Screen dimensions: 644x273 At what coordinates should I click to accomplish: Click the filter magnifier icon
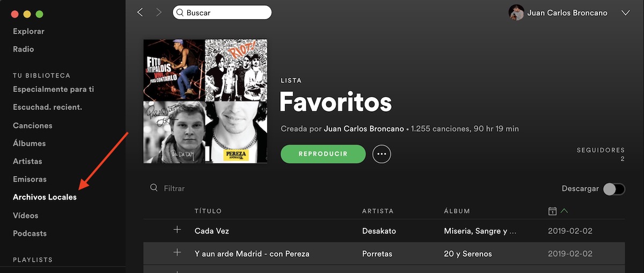(x=154, y=188)
